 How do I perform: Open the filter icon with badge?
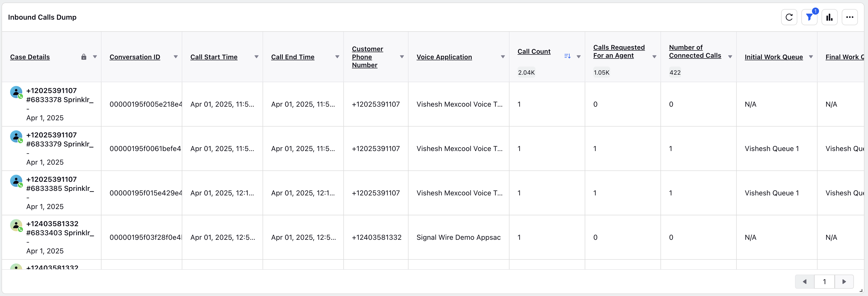click(809, 17)
